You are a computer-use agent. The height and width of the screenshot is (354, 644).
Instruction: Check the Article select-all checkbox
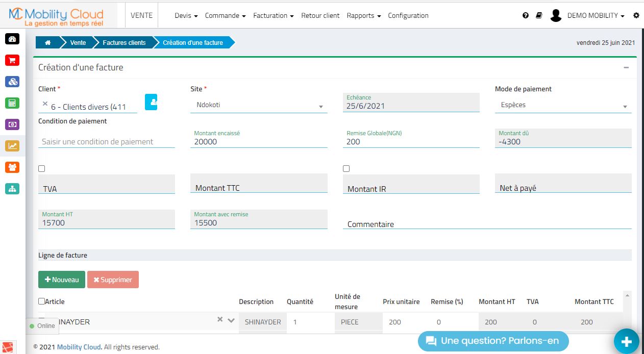tap(42, 301)
